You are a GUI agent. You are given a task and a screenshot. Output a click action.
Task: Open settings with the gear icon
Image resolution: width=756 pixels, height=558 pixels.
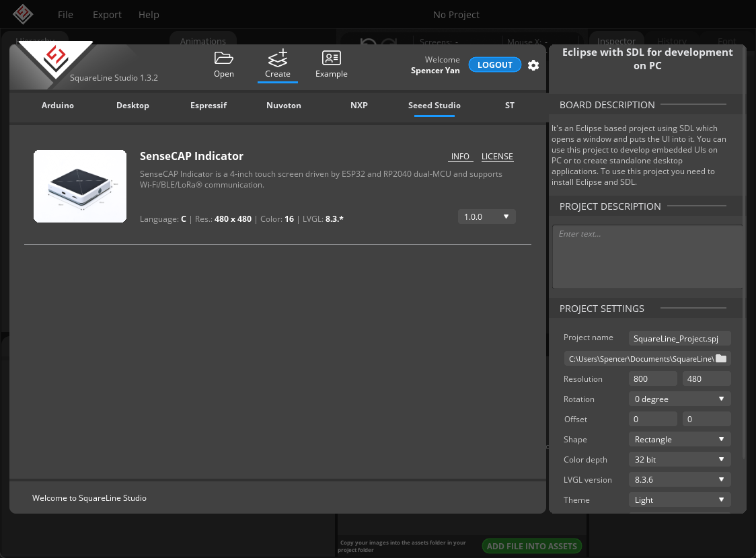(x=533, y=65)
